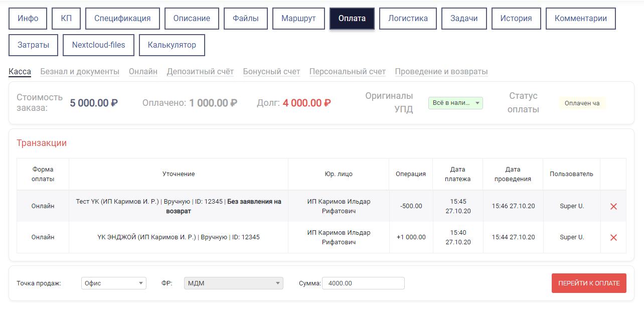
Task: Click the Юр. лицо column header
Action: 339,174
